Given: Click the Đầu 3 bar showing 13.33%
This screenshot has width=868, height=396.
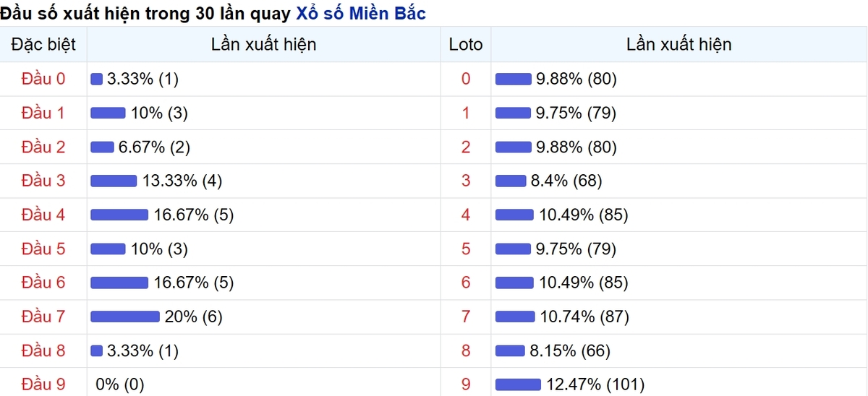Looking at the screenshot, I should click(x=114, y=181).
